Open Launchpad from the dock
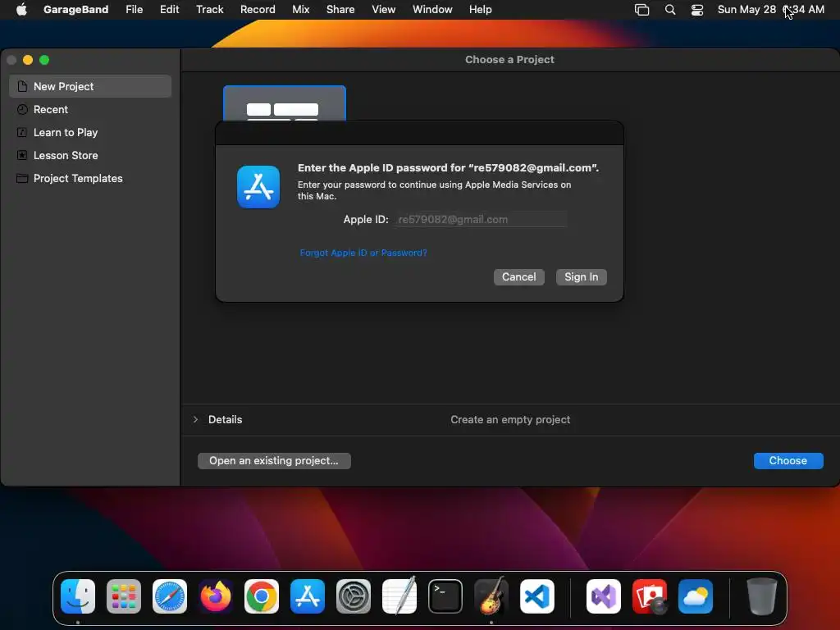The image size is (840, 630). pos(124,596)
